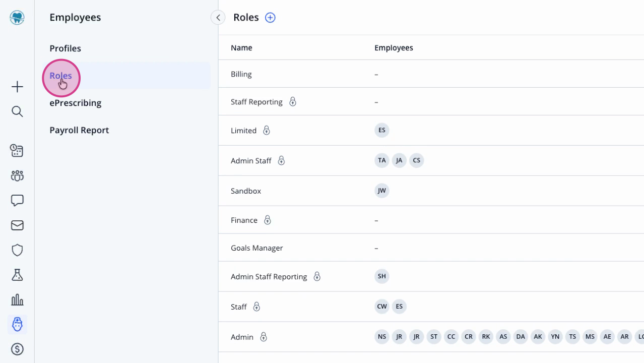Open the Staff Reporting role
This screenshot has height=363, width=644.
pos(256,102)
